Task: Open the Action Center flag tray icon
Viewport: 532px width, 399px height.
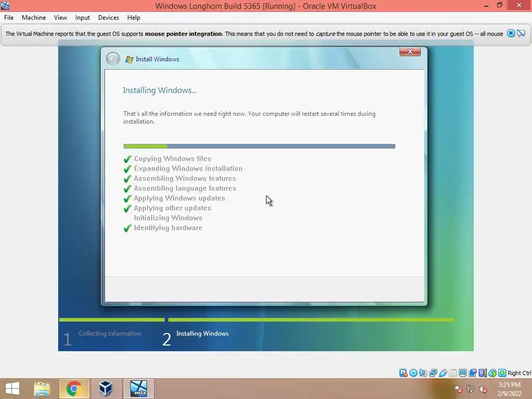Action: [458, 389]
